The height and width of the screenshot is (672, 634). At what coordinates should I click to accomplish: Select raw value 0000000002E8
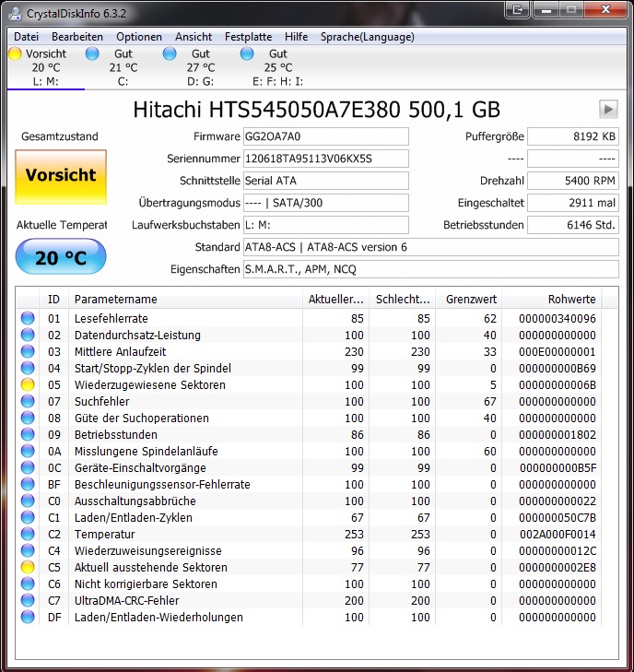tap(558, 568)
